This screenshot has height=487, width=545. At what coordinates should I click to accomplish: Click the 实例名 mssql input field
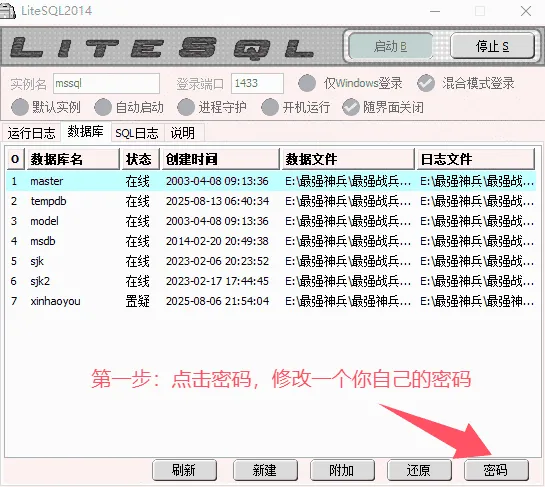106,83
